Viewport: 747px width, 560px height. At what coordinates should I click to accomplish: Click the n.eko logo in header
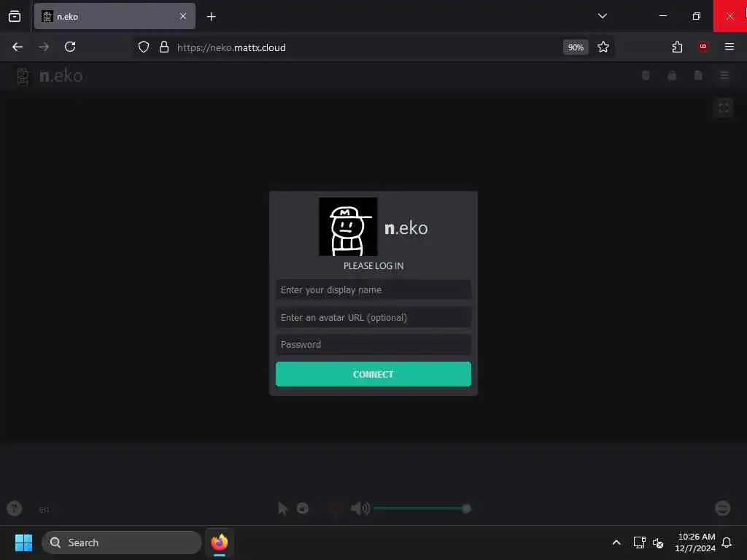coord(50,76)
